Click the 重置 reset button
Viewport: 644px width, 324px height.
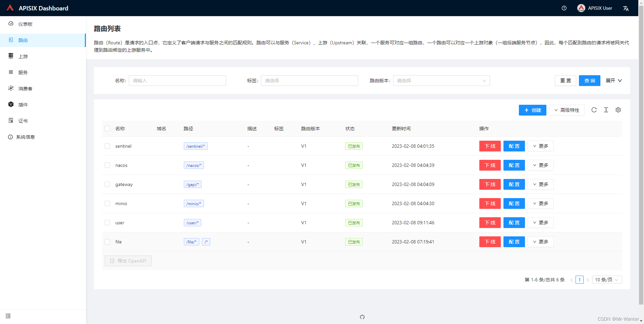[x=566, y=81]
